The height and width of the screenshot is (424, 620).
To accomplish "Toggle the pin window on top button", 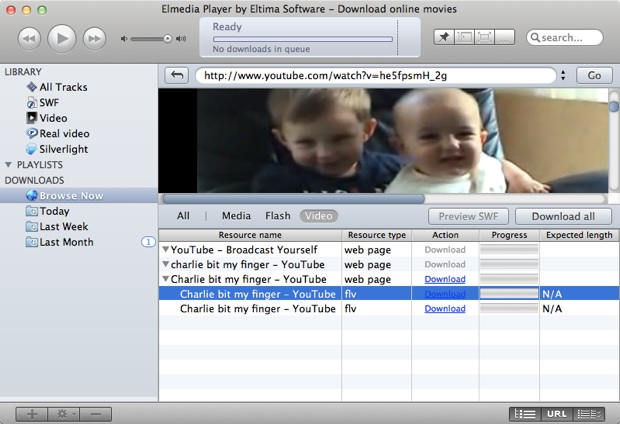I will click(x=444, y=37).
